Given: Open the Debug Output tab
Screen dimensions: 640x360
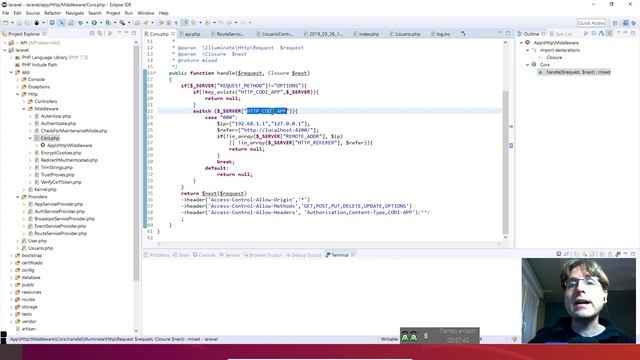Looking at the screenshot, I should point(304,255).
